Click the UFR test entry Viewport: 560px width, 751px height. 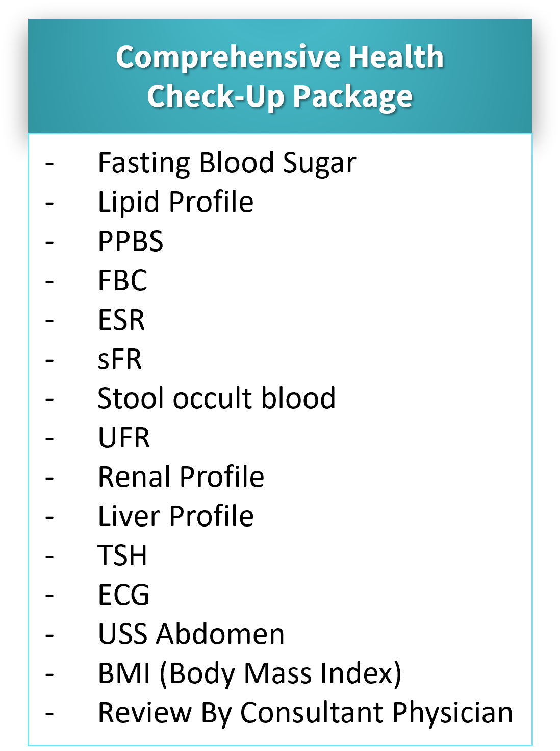[x=124, y=438]
